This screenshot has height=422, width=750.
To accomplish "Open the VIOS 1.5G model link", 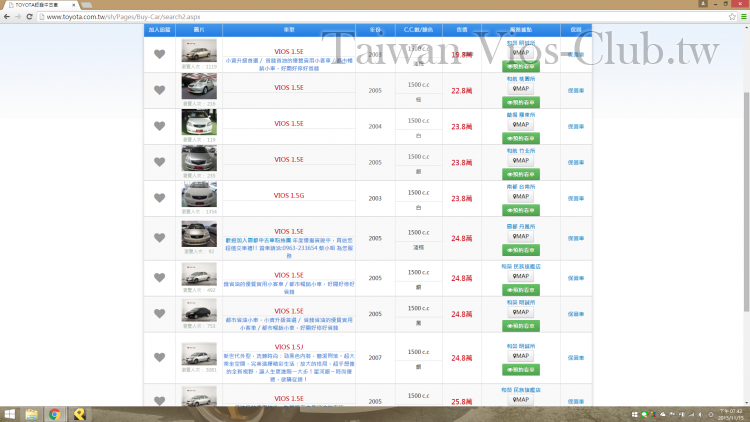I will pyautogui.click(x=288, y=195).
